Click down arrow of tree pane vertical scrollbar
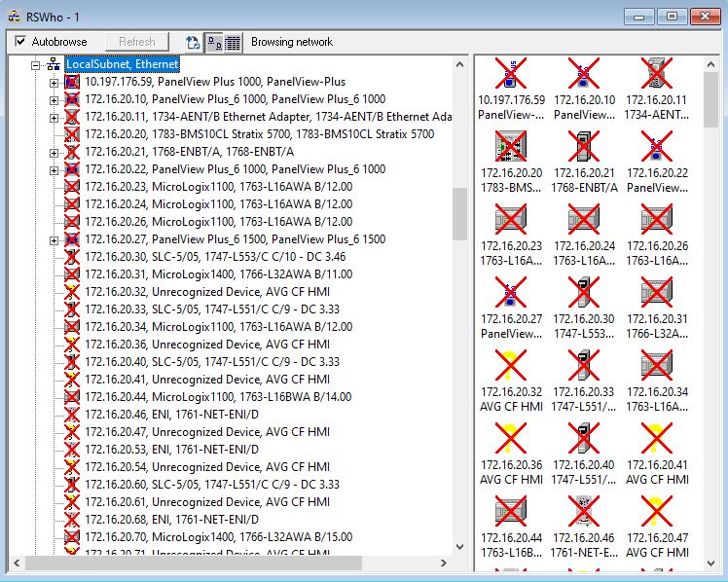The width and height of the screenshot is (728, 582). click(x=459, y=547)
